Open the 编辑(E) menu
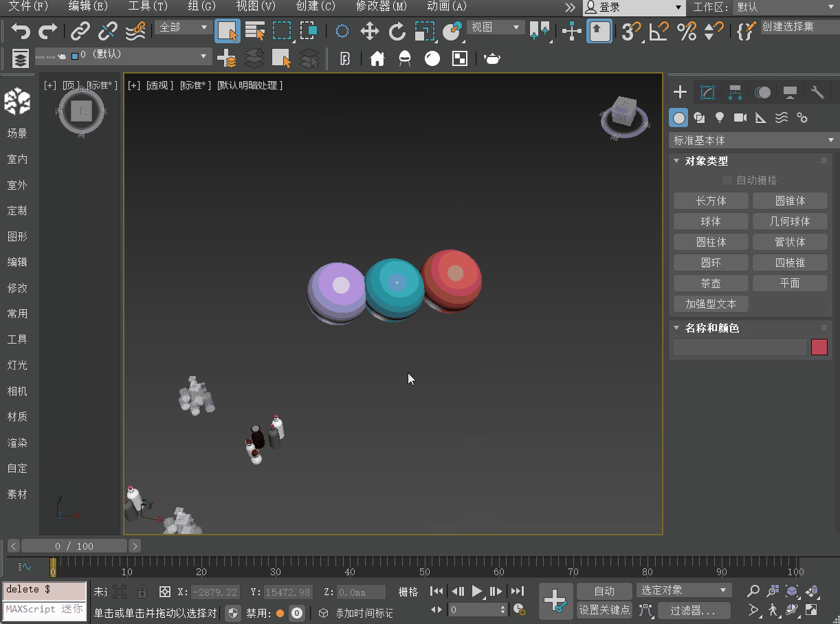 pos(88,6)
